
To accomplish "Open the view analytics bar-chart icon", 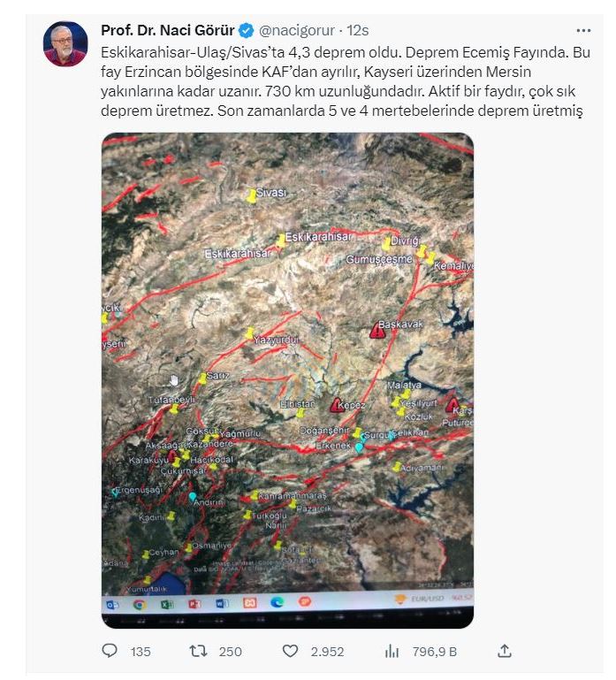I will tap(392, 651).
